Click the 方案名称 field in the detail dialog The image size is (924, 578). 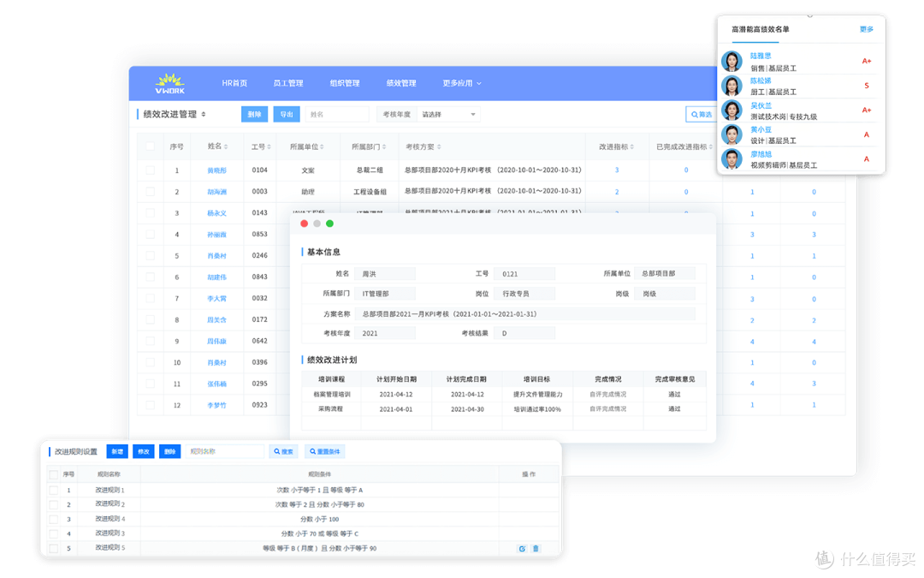[x=525, y=314]
